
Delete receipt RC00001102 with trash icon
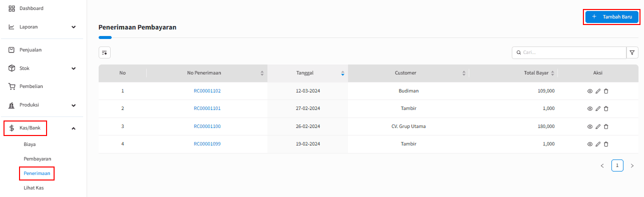click(606, 91)
